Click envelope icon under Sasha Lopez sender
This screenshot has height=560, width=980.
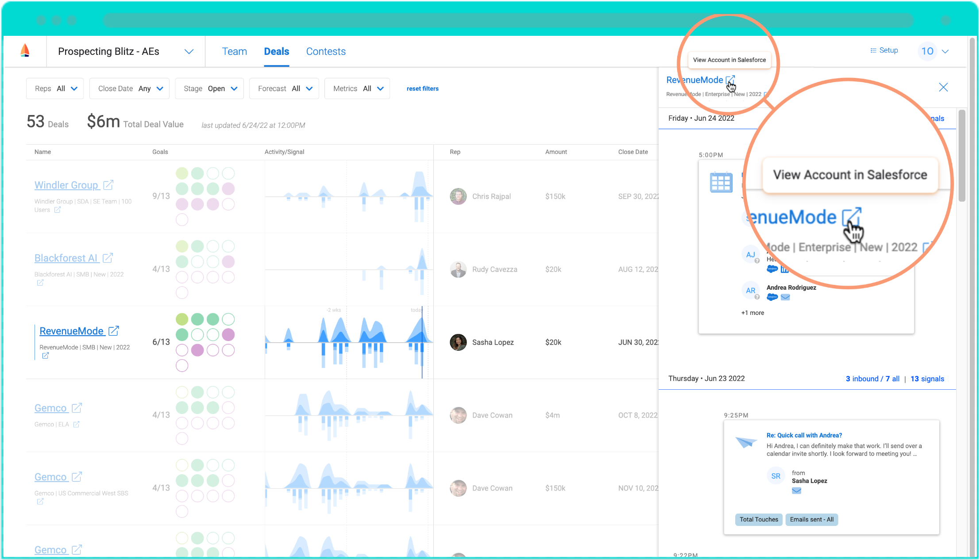796,491
